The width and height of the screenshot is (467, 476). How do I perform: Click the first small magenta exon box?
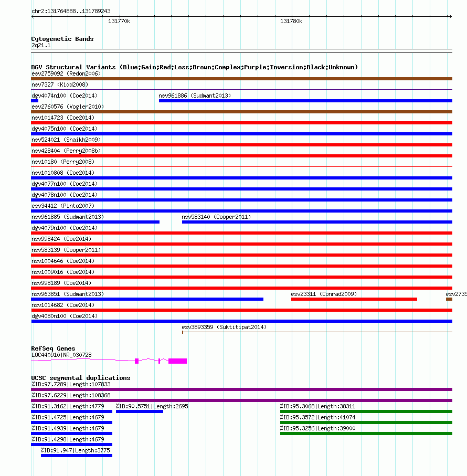pos(136,361)
